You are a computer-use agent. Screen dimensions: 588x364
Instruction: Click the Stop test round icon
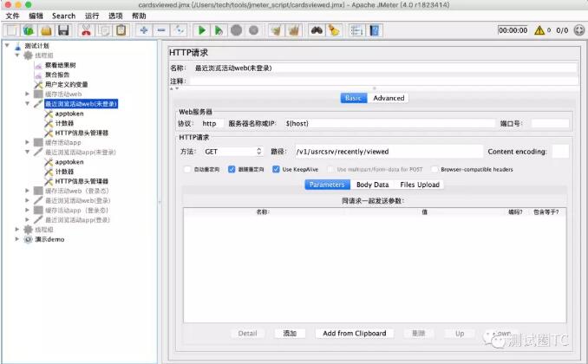(236, 30)
